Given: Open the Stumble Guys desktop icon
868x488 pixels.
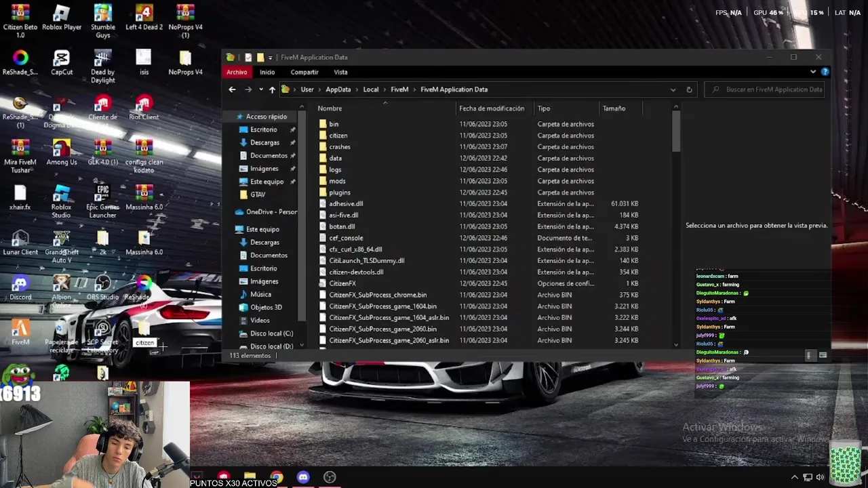Looking at the screenshot, I should point(103,22).
